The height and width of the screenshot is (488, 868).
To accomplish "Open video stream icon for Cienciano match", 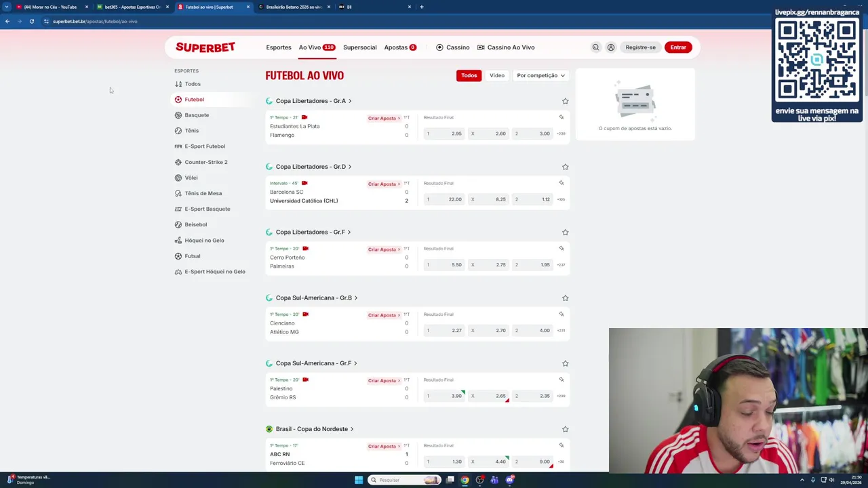I will (306, 314).
